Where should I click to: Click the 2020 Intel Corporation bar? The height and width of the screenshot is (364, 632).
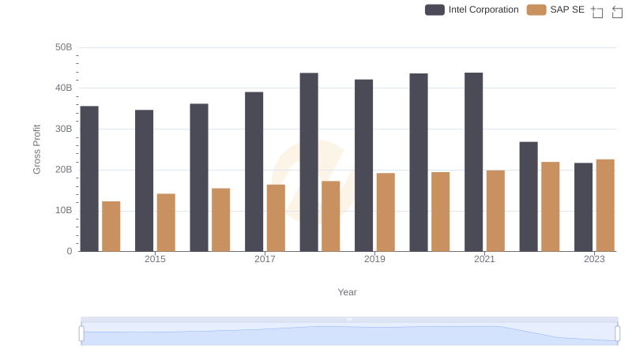(419, 163)
